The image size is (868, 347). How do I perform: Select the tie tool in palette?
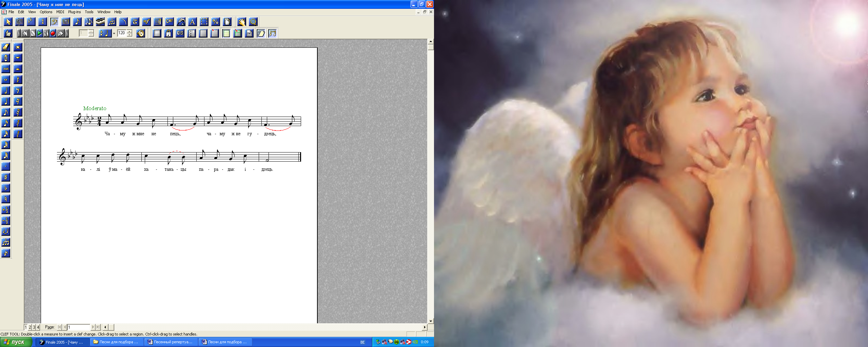coord(6,231)
